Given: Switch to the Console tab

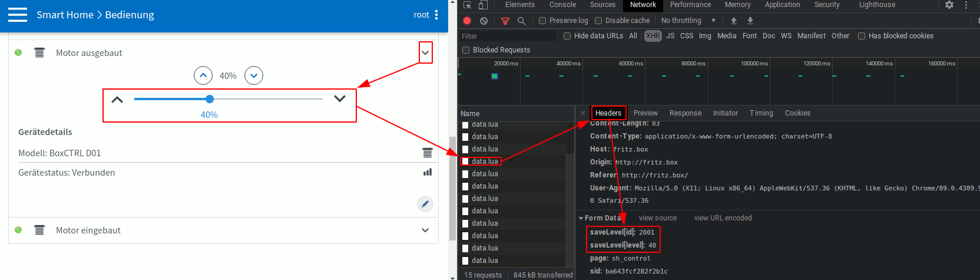Looking at the screenshot, I should click(562, 5).
